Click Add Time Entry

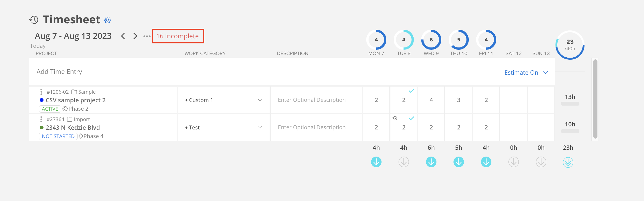point(59,72)
